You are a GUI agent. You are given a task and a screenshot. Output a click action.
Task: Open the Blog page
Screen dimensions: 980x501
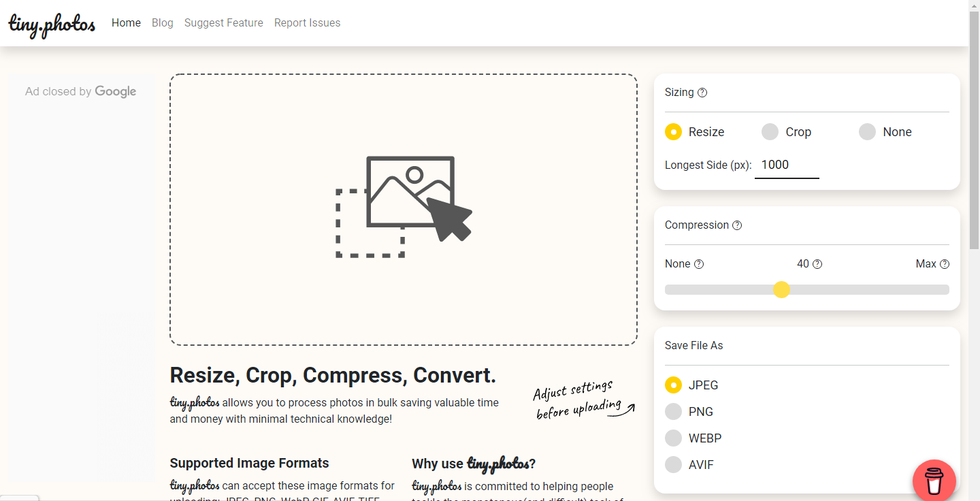163,23
